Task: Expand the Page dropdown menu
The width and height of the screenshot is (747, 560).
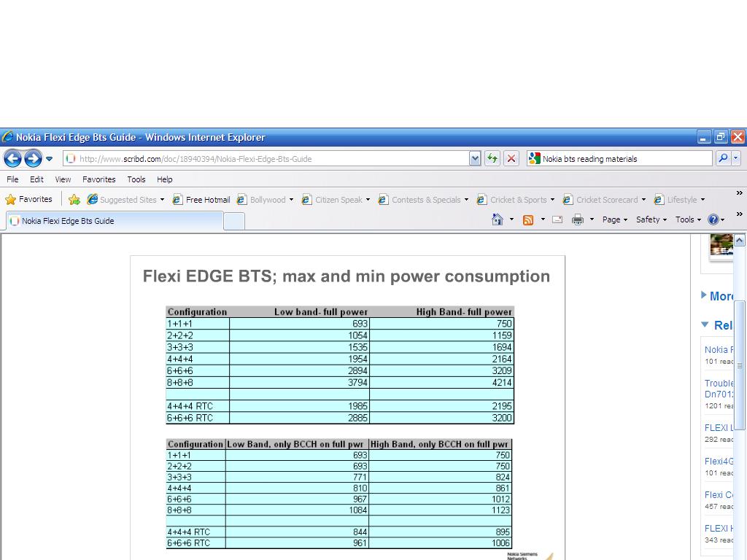Action: (x=614, y=219)
